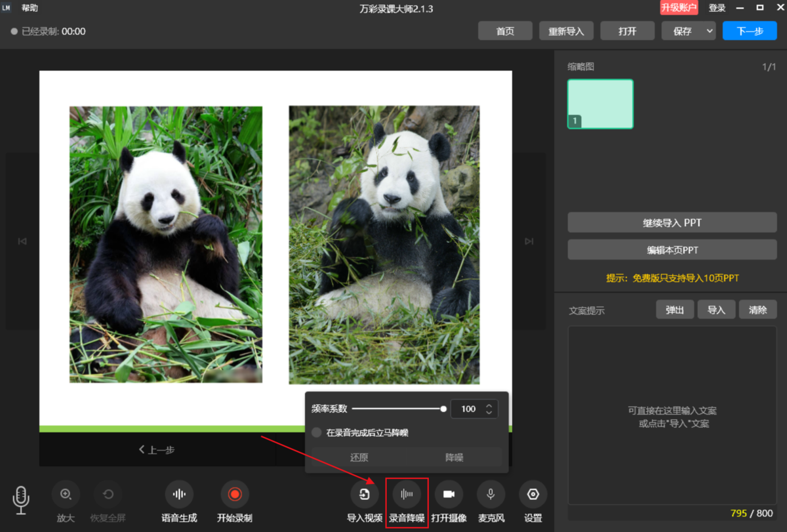Adjust 频率系数 value with stepper arrows
This screenshot has height=532, width=787.
tap(489, 409)
